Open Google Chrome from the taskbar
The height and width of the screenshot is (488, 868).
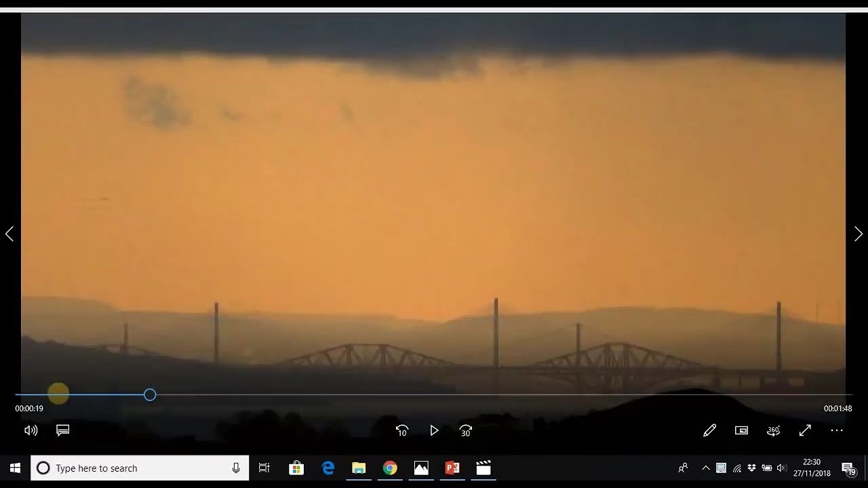[390, 468]
